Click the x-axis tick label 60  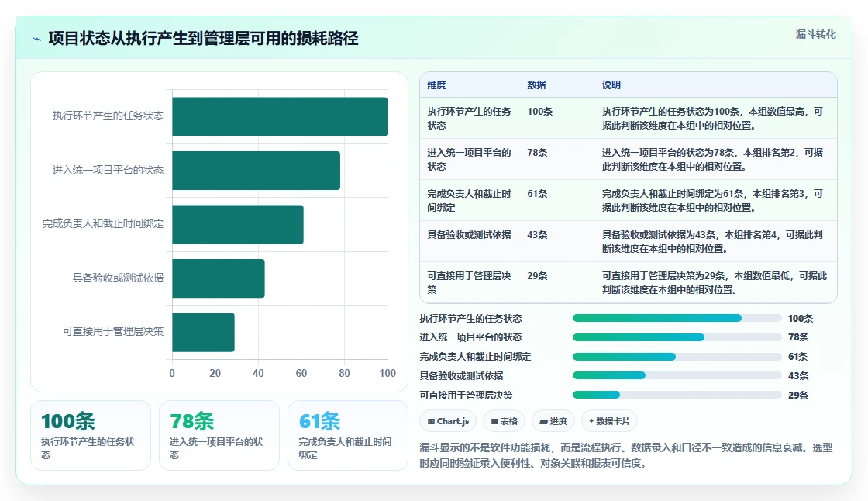coord(301,373)
